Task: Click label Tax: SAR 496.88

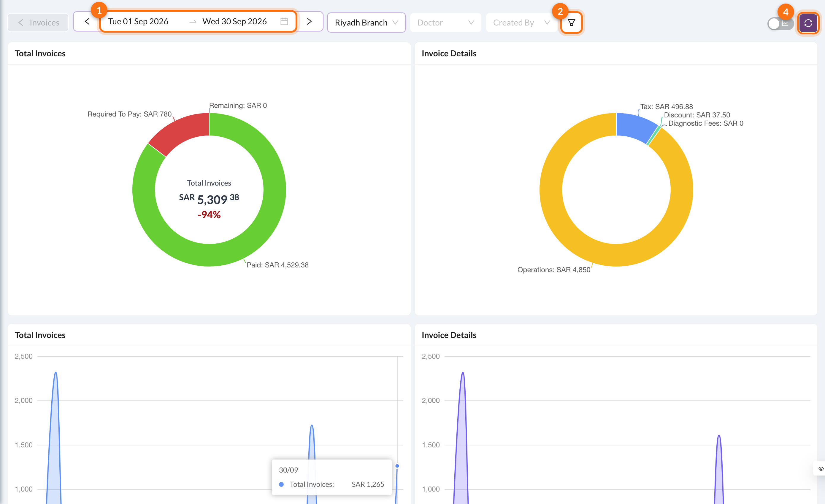Action: (x=667, y=107)
